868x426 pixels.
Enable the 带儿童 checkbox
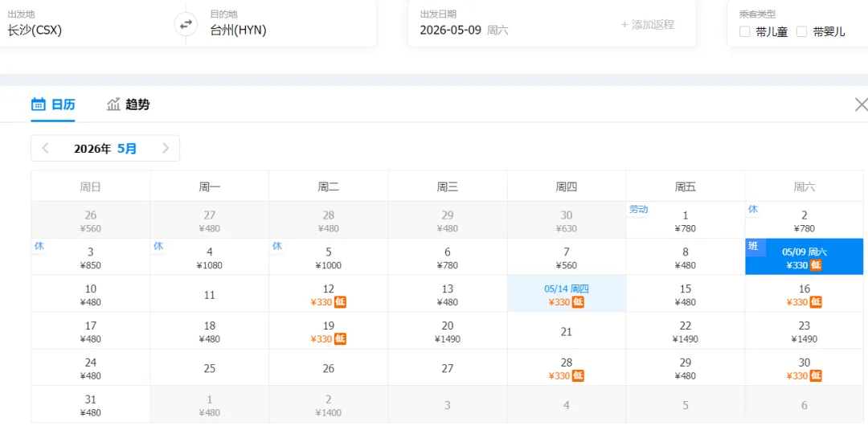tap(745, 31)
